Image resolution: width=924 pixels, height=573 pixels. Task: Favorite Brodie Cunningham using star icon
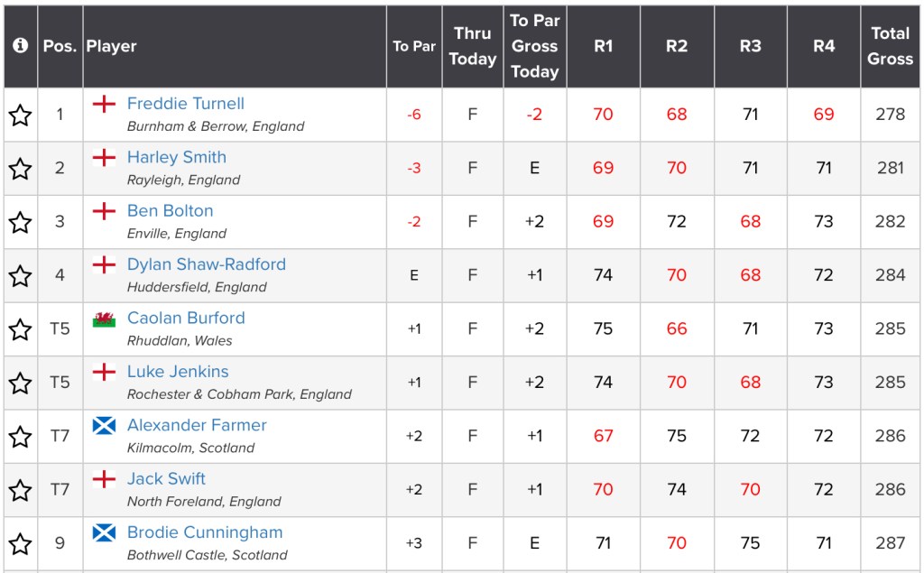[20, 544]
